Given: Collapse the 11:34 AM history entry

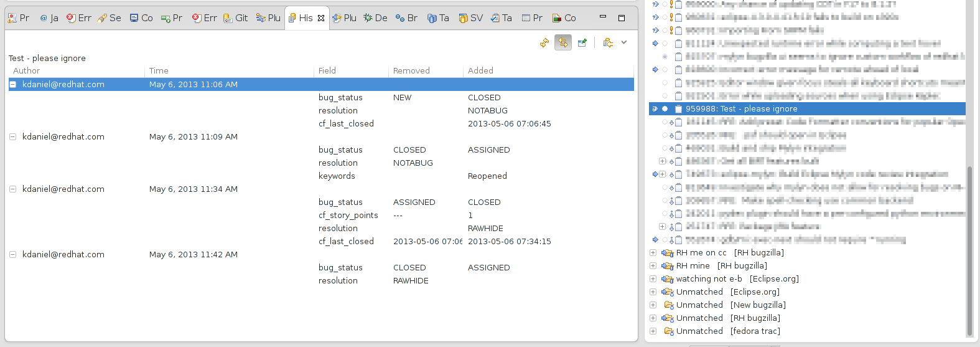Looking at the screenshot, I should (12, 189).
